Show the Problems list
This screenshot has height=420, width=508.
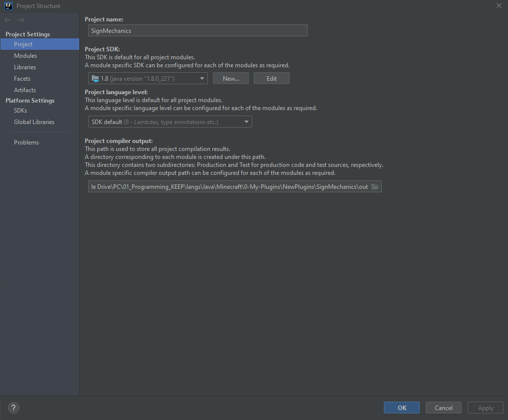click(x=26, y=142)
